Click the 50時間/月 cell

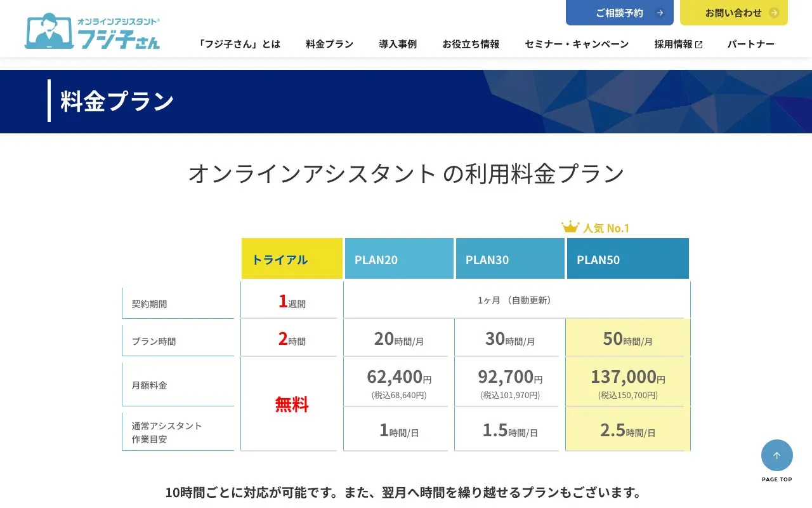pyautogui.click(x=628, y=338)
